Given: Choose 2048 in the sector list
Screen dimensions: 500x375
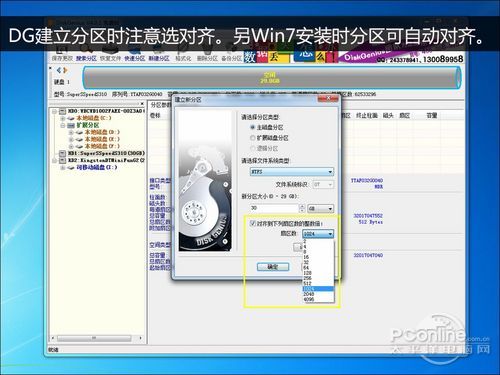Looking at the screenshot, I should (x=318, y=294).
